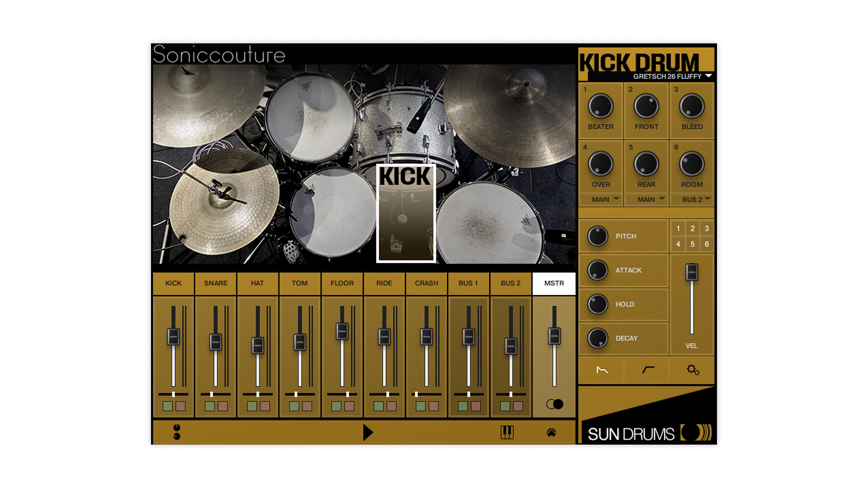The height and width of the screenshot is (488, 868).
Task: Select the MSTR mixer tab
Action: pos(554,283)
